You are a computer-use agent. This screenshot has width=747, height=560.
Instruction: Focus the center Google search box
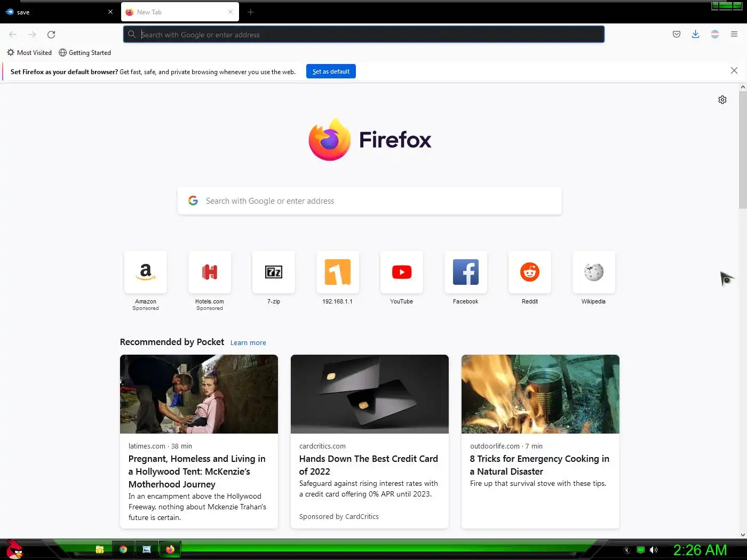point(370,201)
